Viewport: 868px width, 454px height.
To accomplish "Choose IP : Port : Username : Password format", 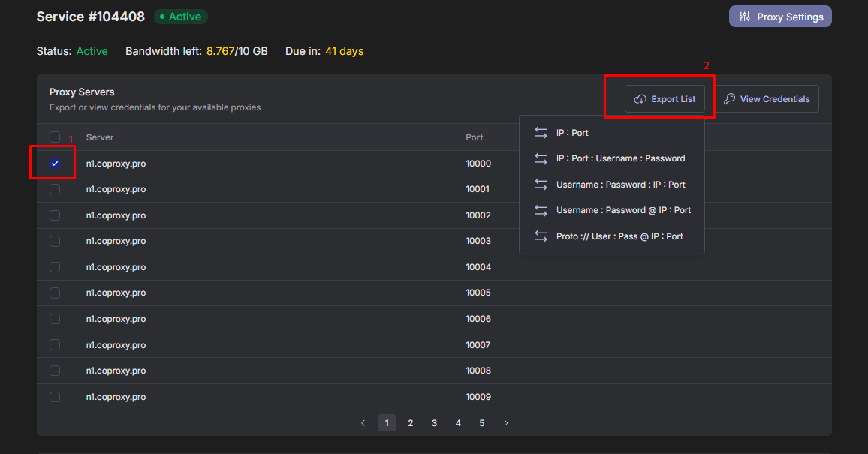I will pyautogui.click(x=612, y=158).
